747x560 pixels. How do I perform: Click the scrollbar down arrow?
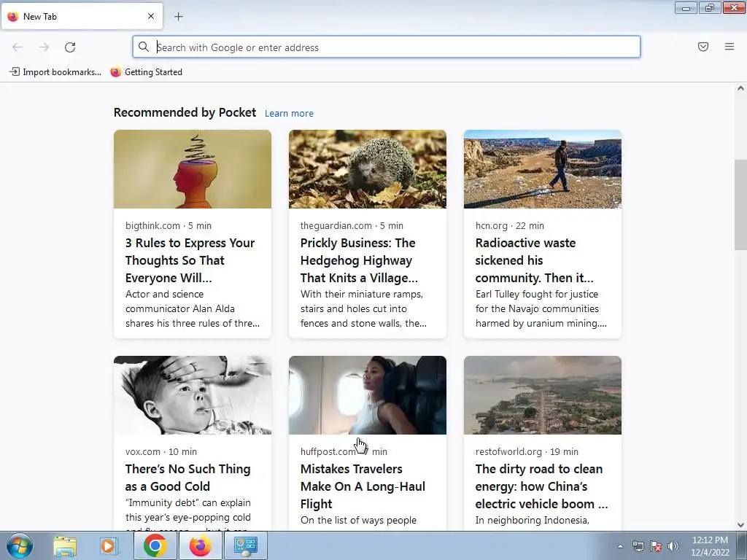tap(740, 525)
